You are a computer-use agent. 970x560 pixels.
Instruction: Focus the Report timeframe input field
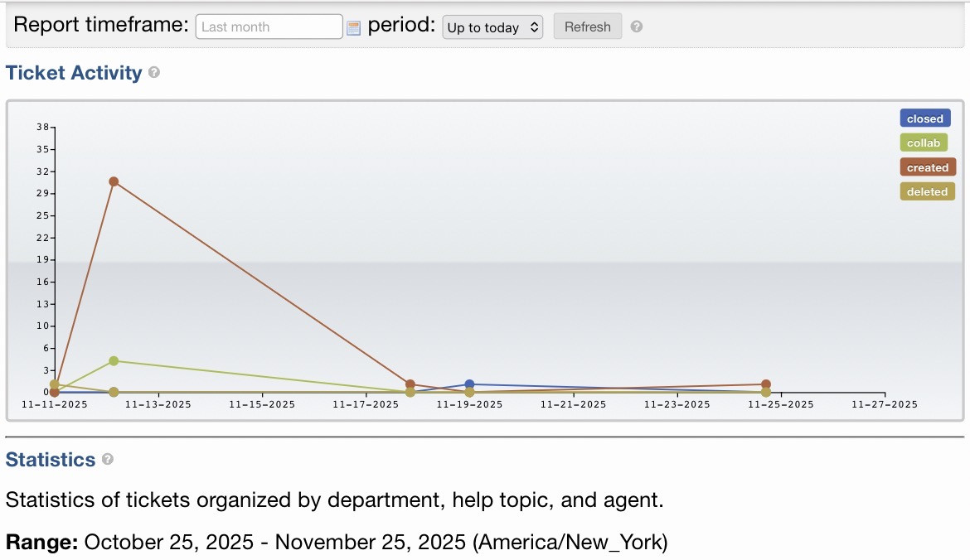click(x=269, y=27)
